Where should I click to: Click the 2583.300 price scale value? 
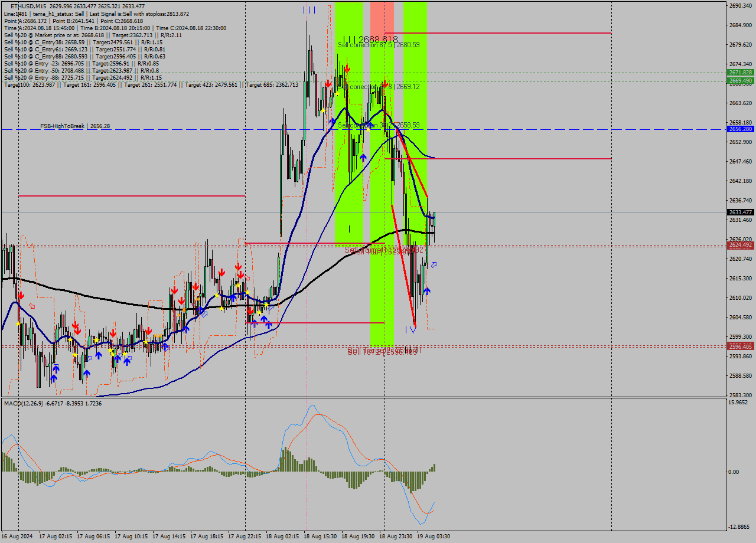740,395
